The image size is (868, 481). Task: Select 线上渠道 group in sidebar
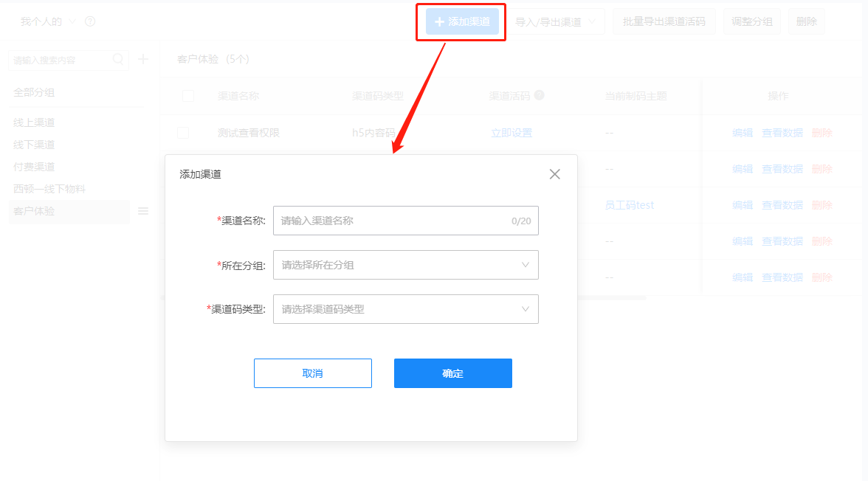34,122
